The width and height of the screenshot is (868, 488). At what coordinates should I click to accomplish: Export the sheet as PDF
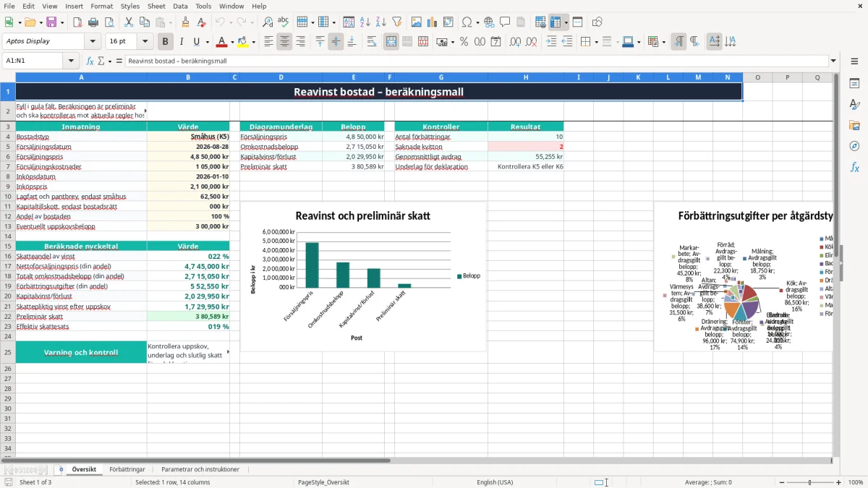[77, 22]
